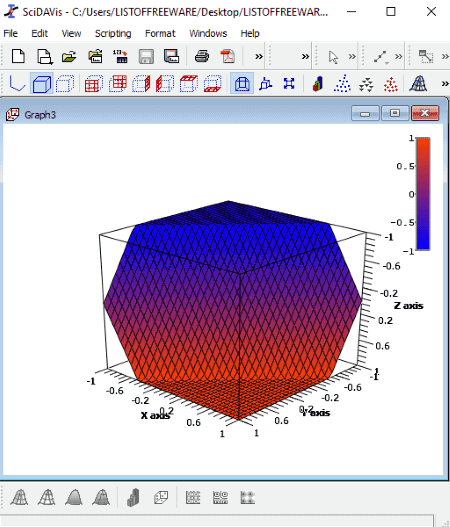Screen dimensions: 450x527
Task: Click the floor grid icon
Action: click(x=212, y=84)
